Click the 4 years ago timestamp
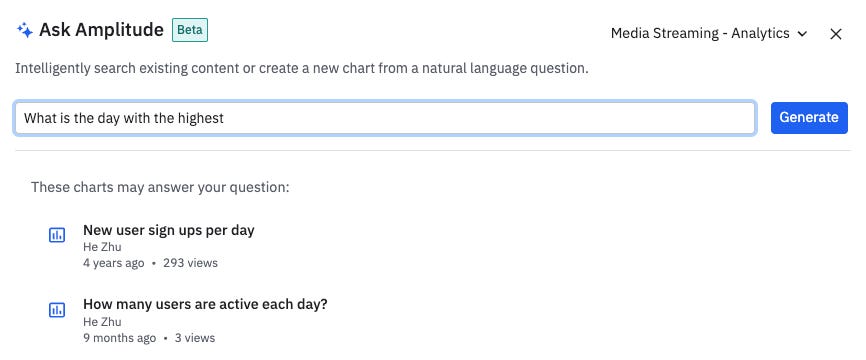Image resolution: width=866 pixels, height=360 pixels. [x=114, y=263]
